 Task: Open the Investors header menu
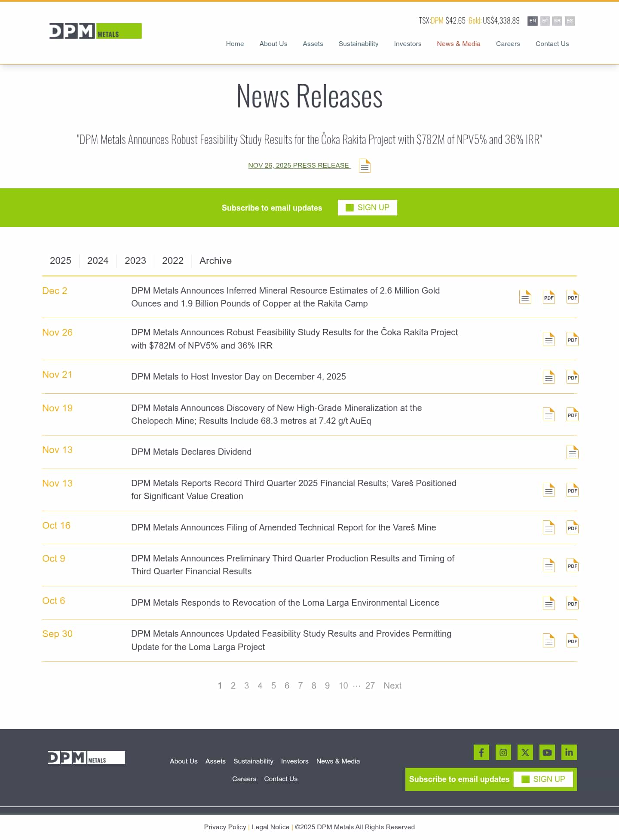(408, 44)
